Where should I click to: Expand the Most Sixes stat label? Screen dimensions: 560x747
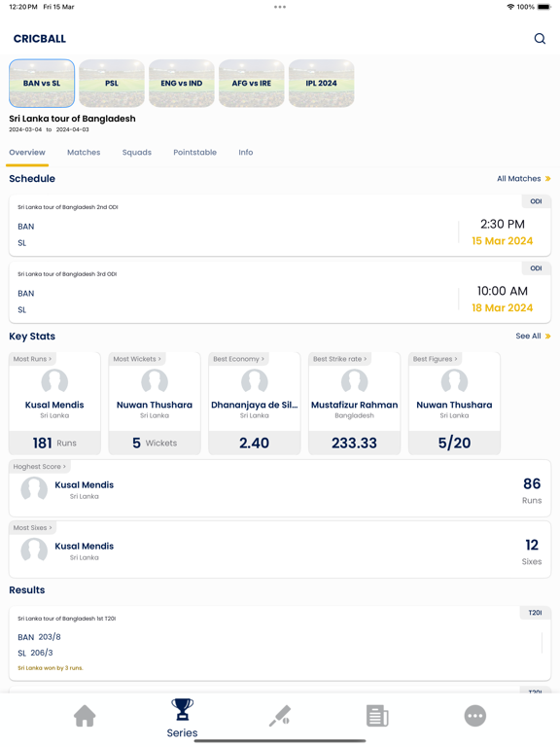pyautogui.click(x=32, y=528)
